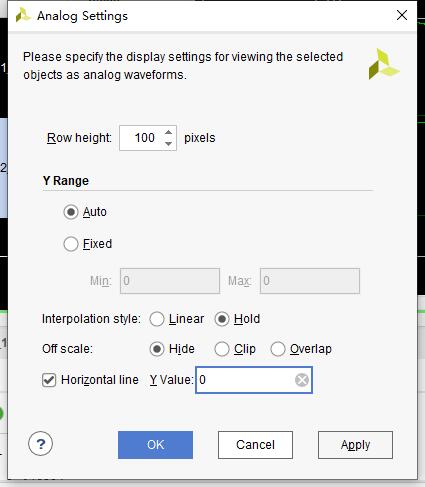Set Off scale to Hide
Viewport: 425px width, 487px height.
[x=157, y=349]
